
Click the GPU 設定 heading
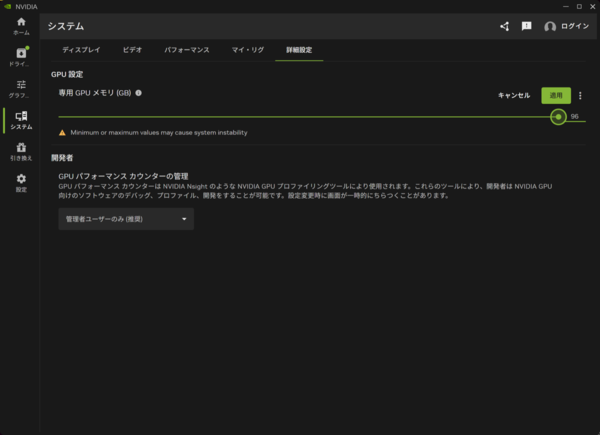point(67,75)
